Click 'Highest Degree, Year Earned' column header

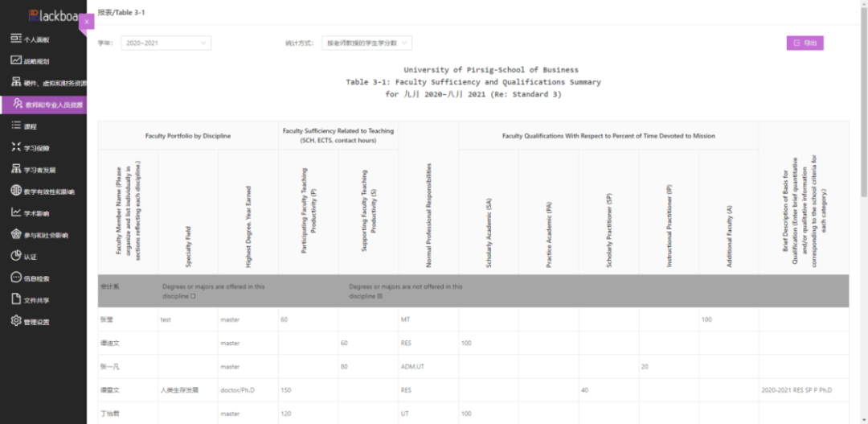pyautogui.click(x=248, y=212)
